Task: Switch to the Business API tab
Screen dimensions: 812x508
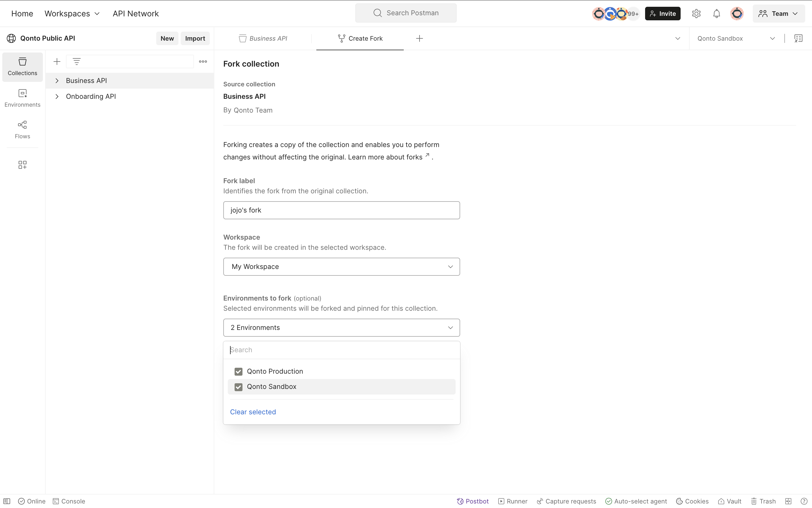Action: coord(263,38)
